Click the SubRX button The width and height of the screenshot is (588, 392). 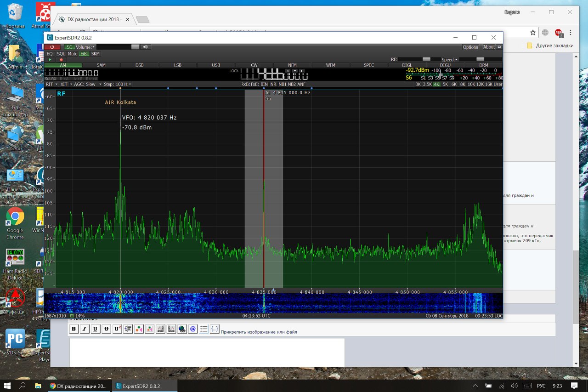[51, 79]
